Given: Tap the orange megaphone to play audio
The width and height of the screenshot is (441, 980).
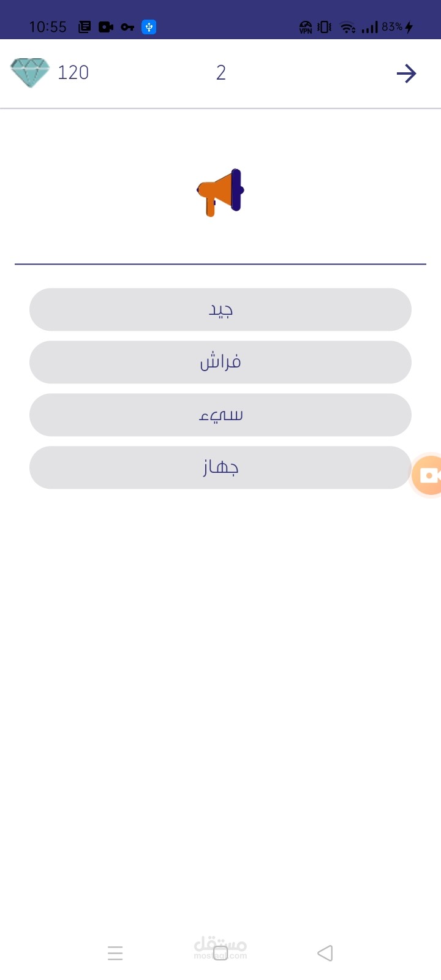Looking at the screenshot, I should click(221, 192).
